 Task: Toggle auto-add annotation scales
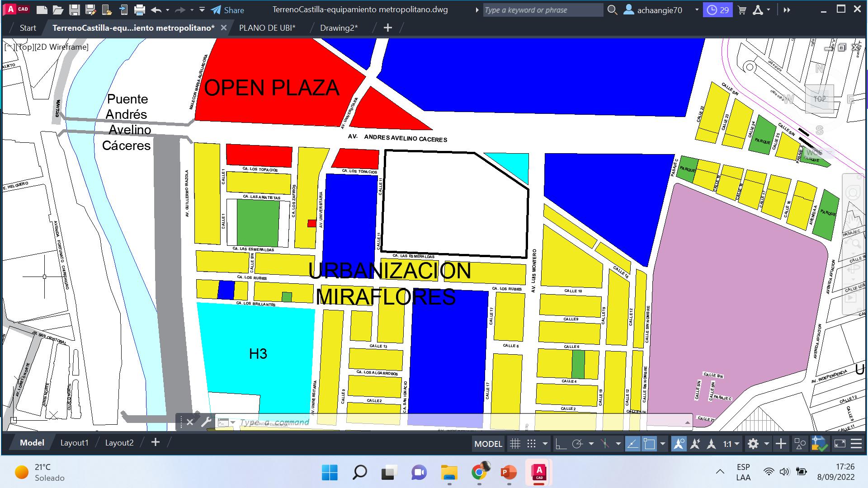695,444
